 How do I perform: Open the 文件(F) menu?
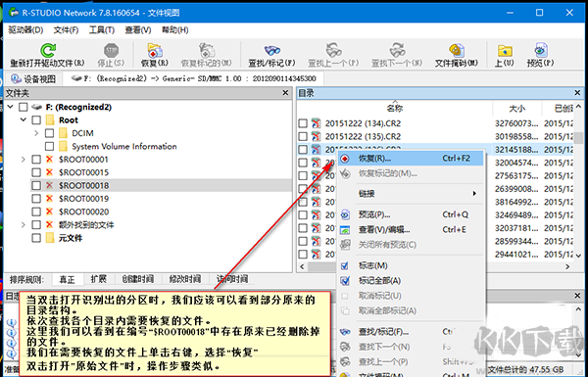pyautogui.click(x=66, y=30)
